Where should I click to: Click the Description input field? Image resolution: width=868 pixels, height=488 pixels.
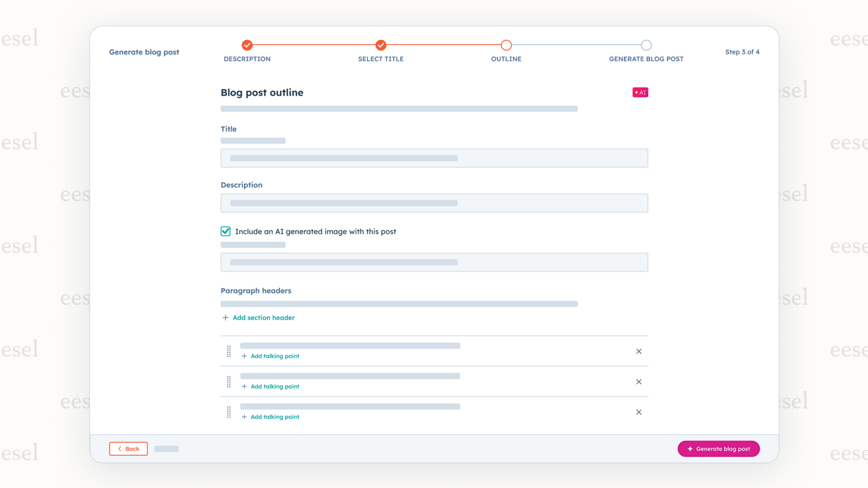[434, 203]
